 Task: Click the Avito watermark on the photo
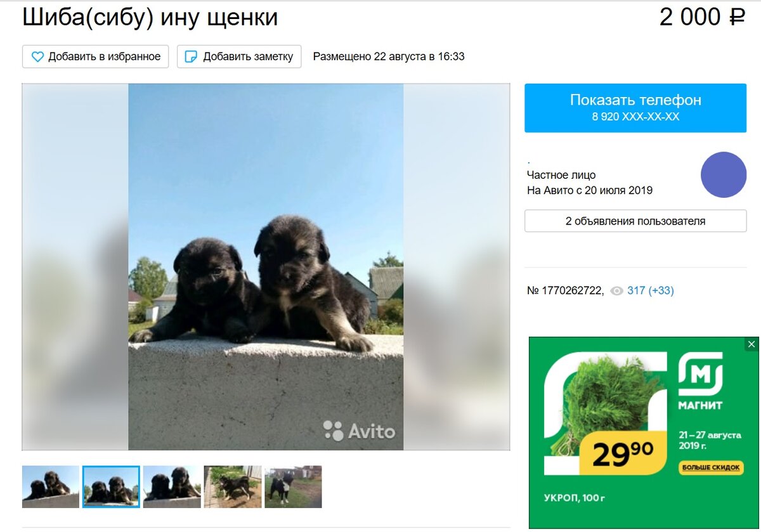[360, 431]
